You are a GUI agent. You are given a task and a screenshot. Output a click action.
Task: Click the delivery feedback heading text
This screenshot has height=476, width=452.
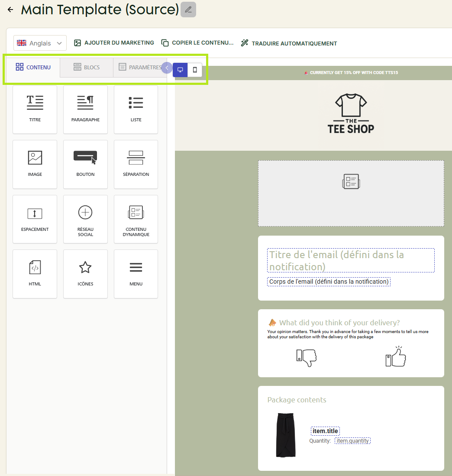[x=339, y=322]
